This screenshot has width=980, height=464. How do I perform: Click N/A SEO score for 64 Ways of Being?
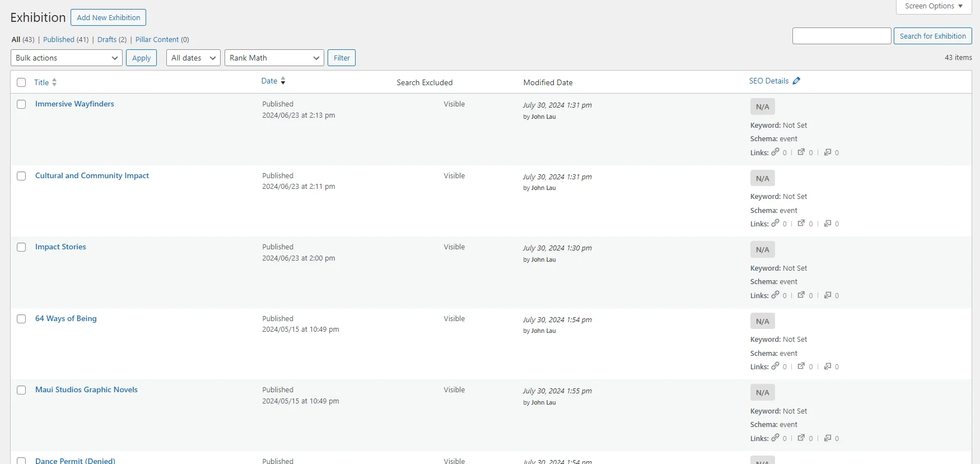[x=763, y=321]
